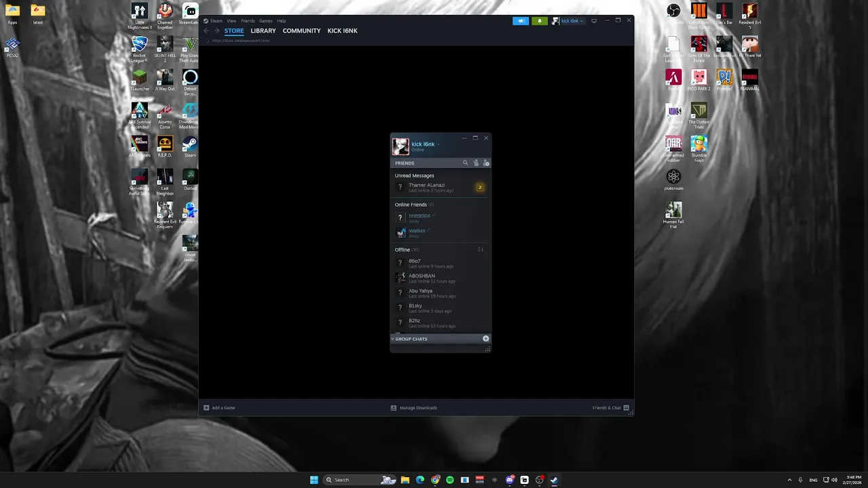Select the Last Neighbor desktop icon

pos(165,182)
